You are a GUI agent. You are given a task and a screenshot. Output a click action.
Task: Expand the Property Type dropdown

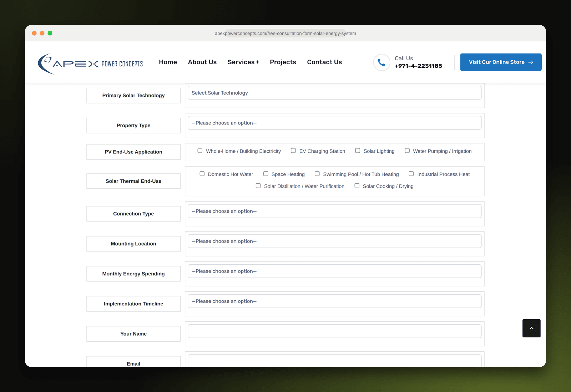point(334,123)
